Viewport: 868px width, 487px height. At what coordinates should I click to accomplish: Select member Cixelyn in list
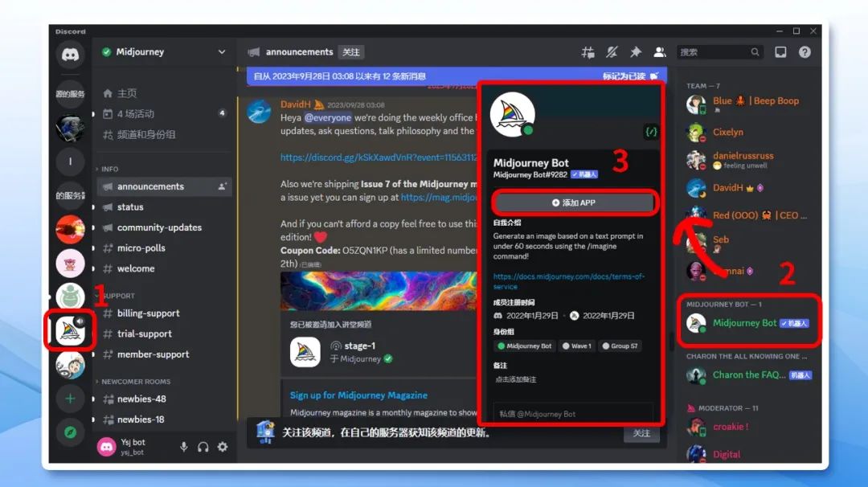pos(749,133)
